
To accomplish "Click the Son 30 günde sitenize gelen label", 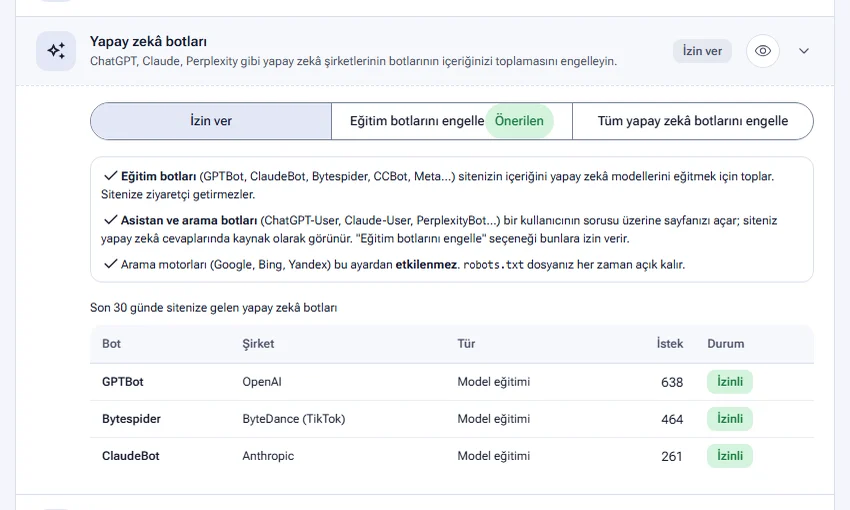I will click(x=214, y=308).
